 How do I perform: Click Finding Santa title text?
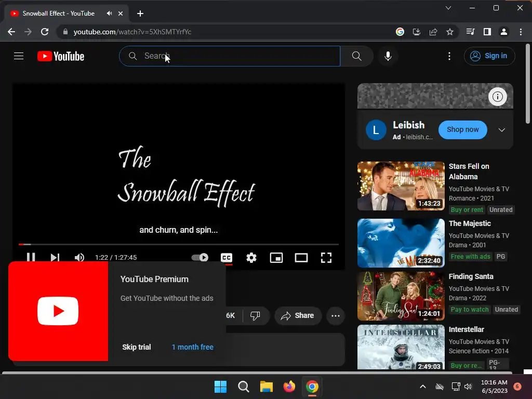point(471,276)
